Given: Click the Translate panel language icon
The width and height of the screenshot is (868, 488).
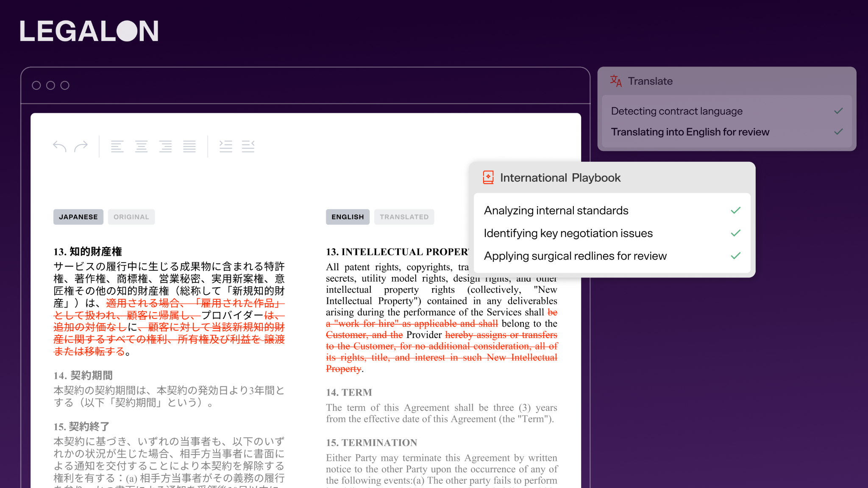Looking at the screenshot, I should pos(616,81).
